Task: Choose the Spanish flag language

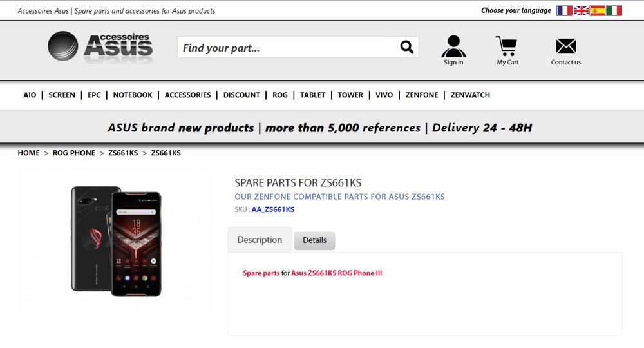Action: point(598,11)
